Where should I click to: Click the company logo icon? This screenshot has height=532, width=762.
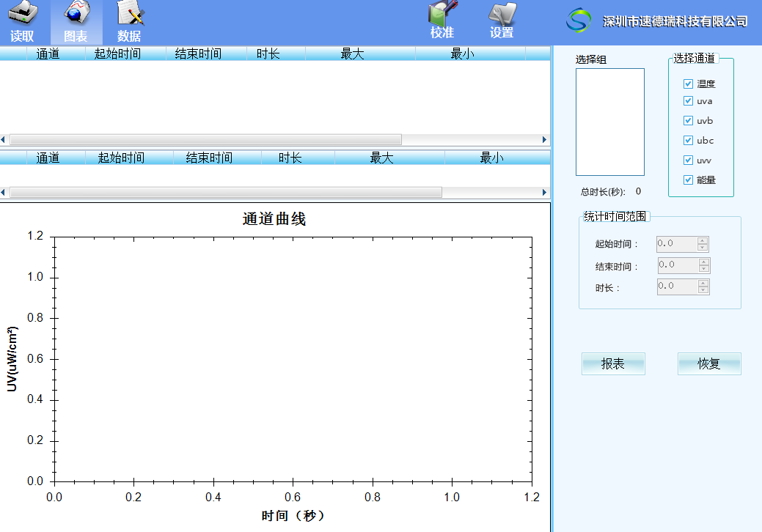(x=579, y=20)
